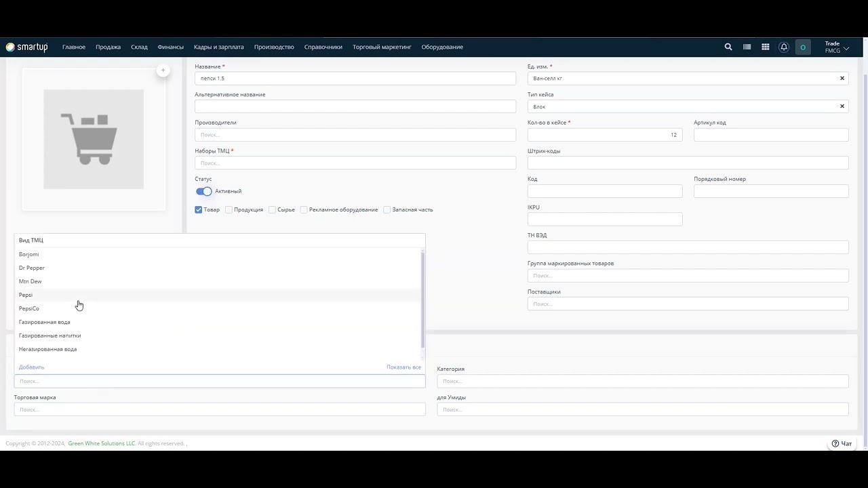Open the Категория search dropdown
868x488 pixels.
point(643,381)
